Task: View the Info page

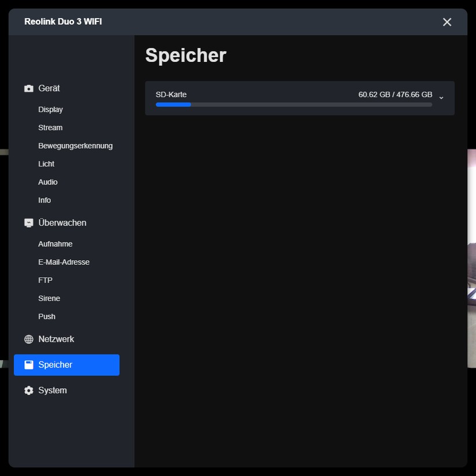Action: pyautogui.click(x=45, y=200)
